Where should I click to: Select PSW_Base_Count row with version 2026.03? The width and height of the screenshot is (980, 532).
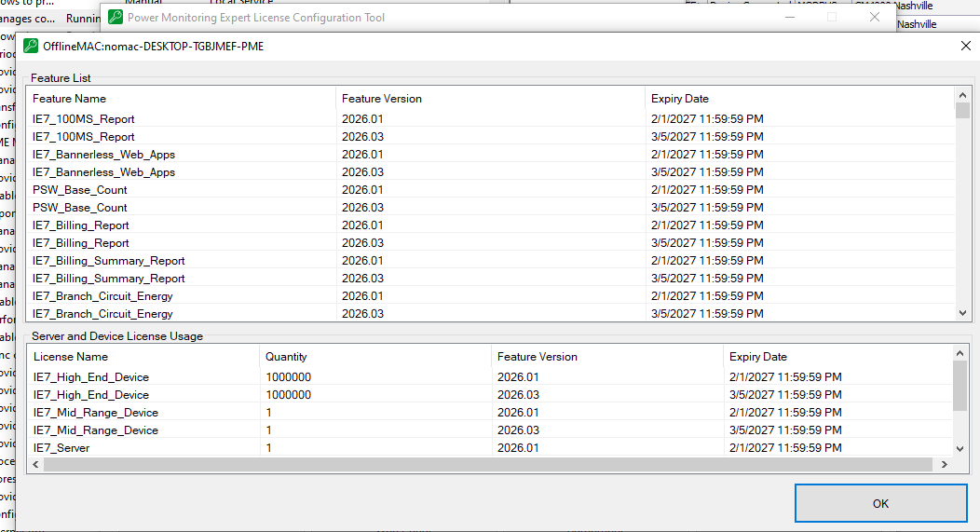491,208
